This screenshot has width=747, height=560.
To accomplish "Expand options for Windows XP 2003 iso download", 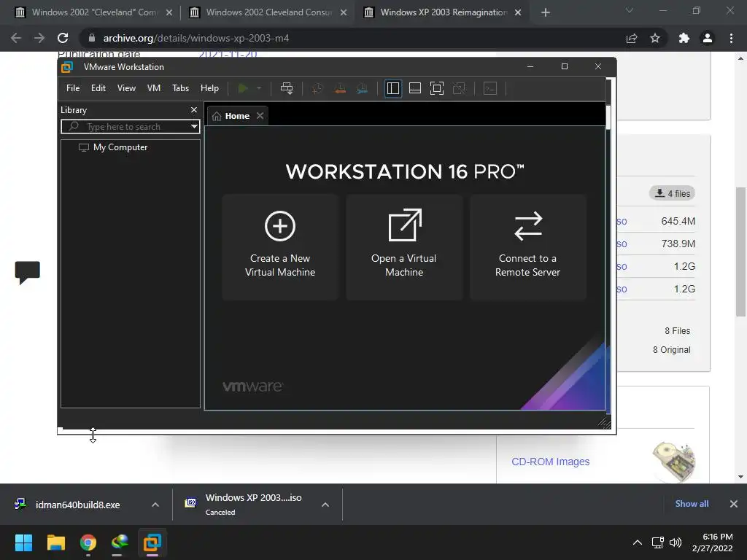I will pos(325,505).
